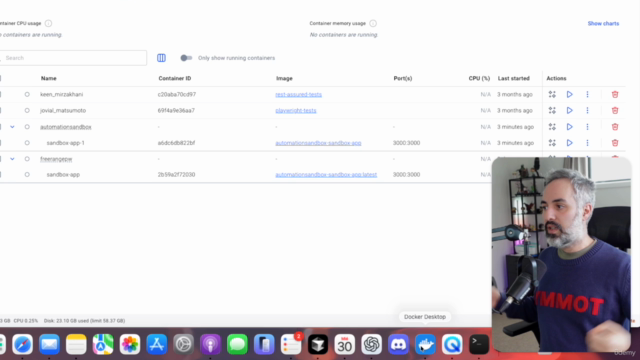
Task: Sort by the Name column header
Action: coord(49,78)
